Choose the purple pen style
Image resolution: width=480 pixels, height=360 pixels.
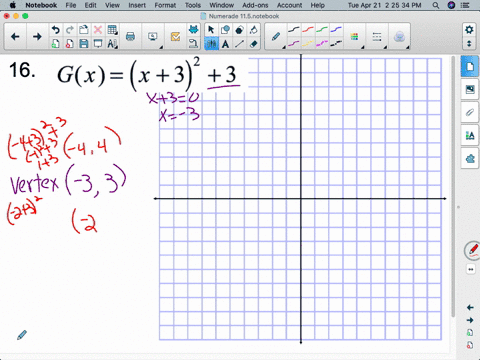[x=294, y=43]
